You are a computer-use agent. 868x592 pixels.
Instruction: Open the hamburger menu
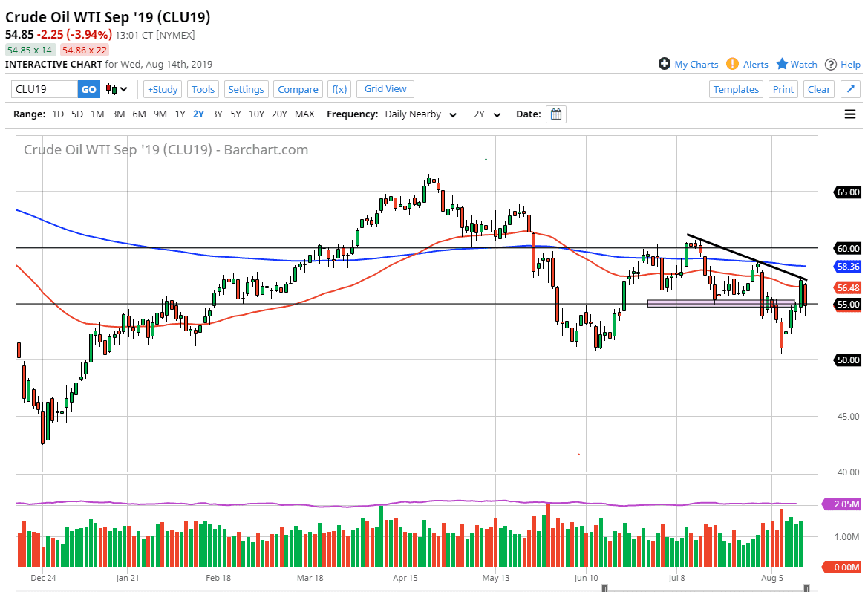849,114
